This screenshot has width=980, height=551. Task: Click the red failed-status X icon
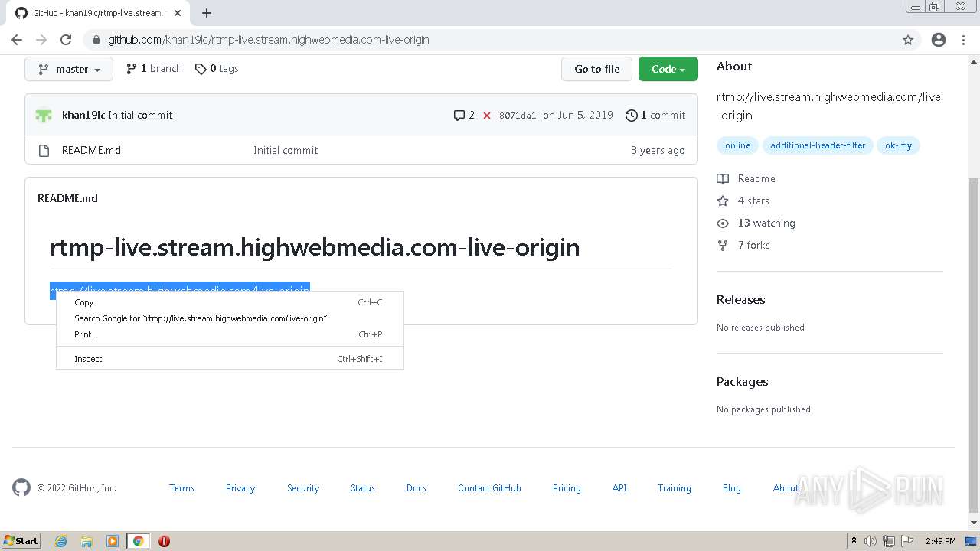coord(487,116)
